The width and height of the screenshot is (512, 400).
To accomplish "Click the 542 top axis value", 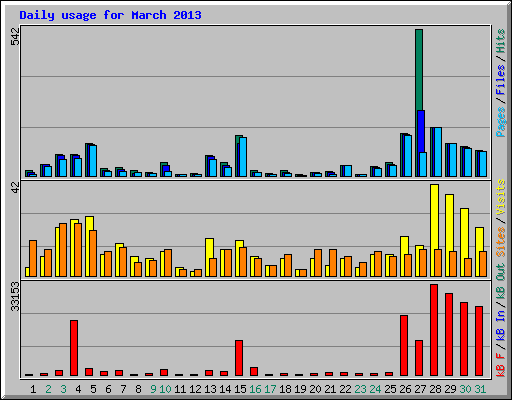I will pyautogui.click(x=15, y=36).
